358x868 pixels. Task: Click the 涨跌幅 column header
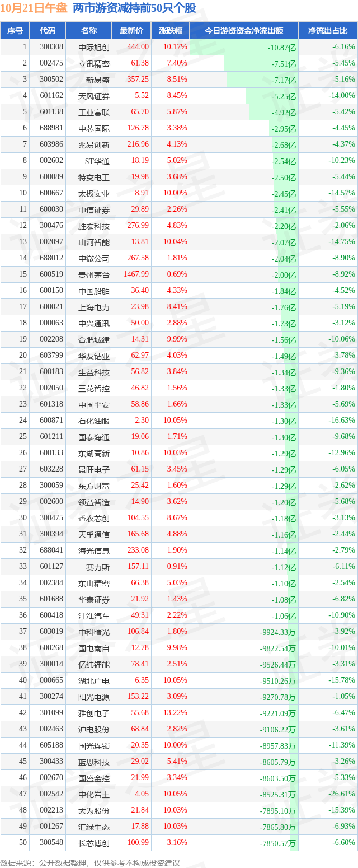170,31
